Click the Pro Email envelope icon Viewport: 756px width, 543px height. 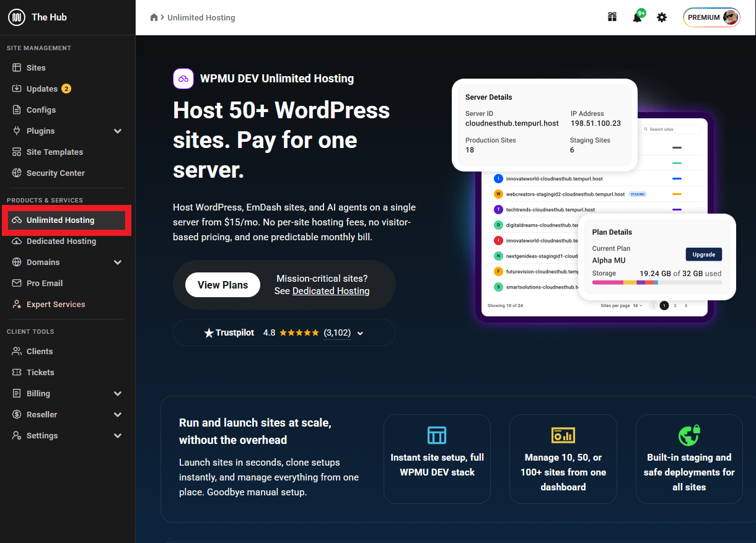coord(17,283)
